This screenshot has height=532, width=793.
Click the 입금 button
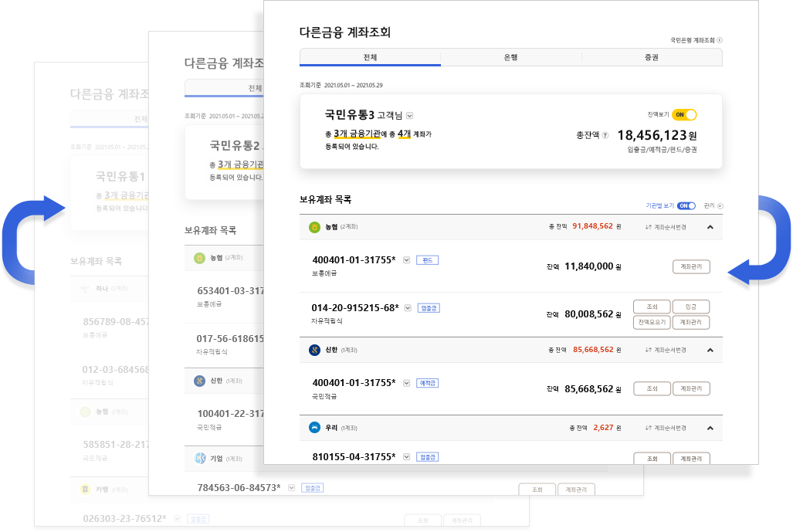[x=691, y=307]
